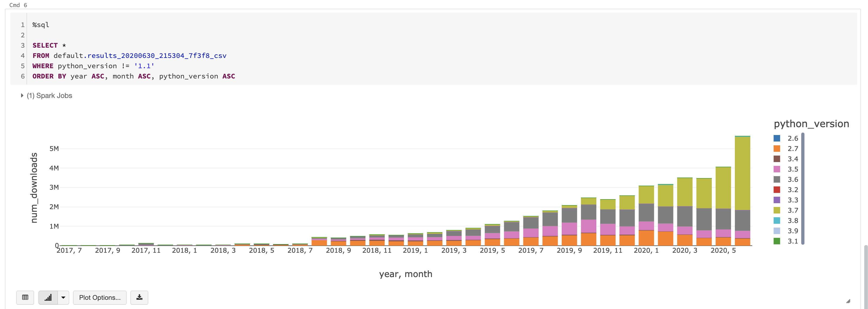Download the results with download icon

click(x=139, y=297)
